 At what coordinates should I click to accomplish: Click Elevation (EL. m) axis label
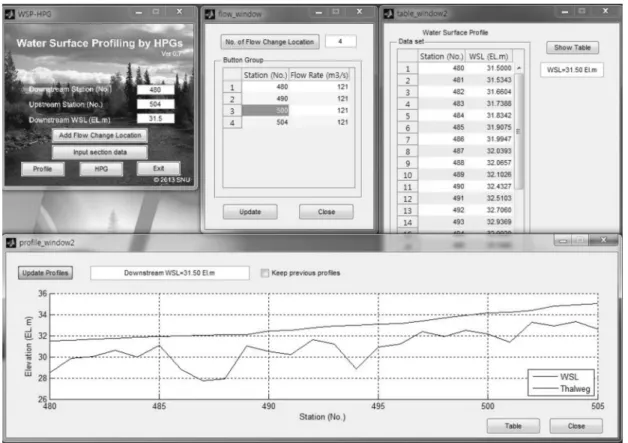[28, 346]
